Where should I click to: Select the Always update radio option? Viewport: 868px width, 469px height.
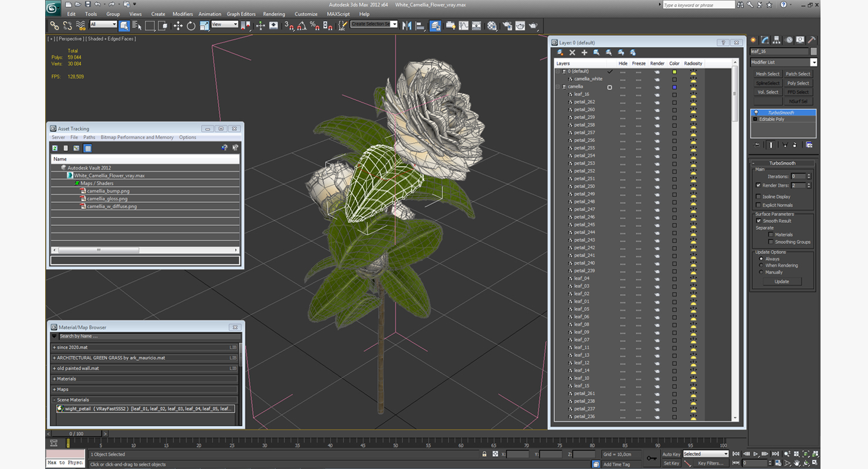761,259
